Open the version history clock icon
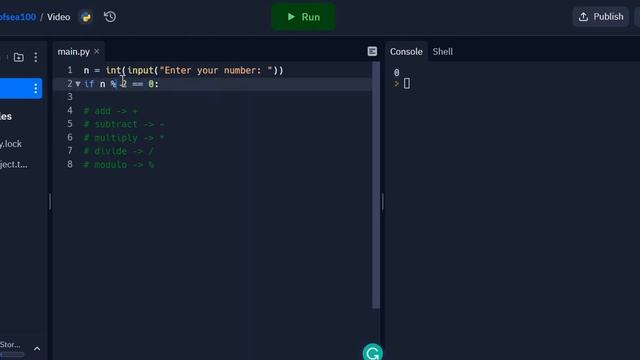Image resolution: width=640 pixels, height=360 pixels. pyautogui.click(x=110, y=17)
